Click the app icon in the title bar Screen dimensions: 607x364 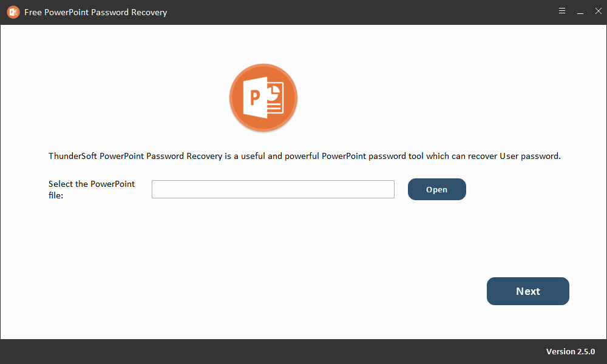[x=13, y=12]
